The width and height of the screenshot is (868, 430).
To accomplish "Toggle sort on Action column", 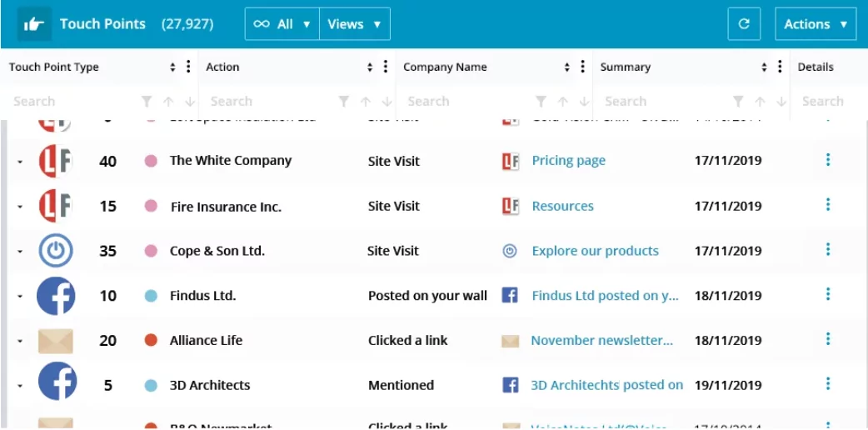I will click(370, 67).
